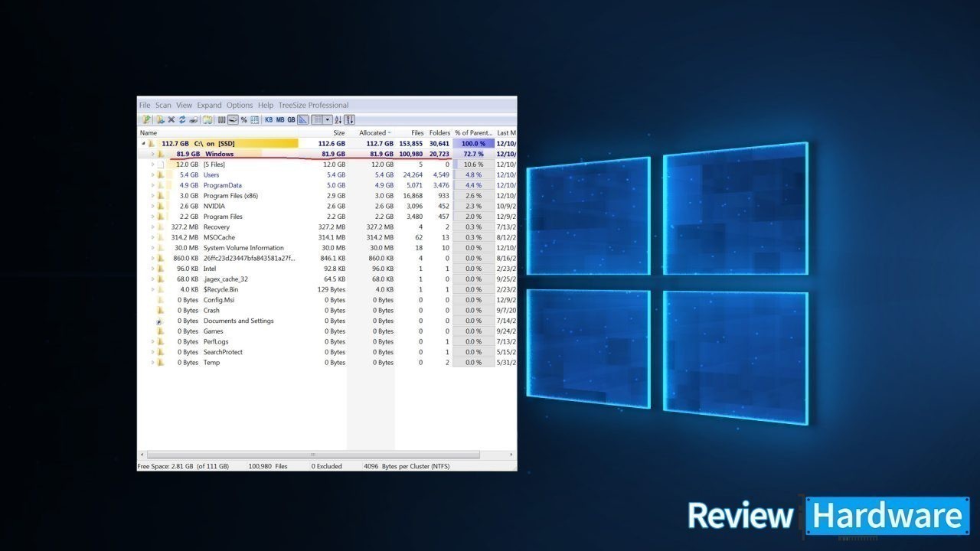
Task: Click the X delete icon in toolbar
Action: (171, 119)
